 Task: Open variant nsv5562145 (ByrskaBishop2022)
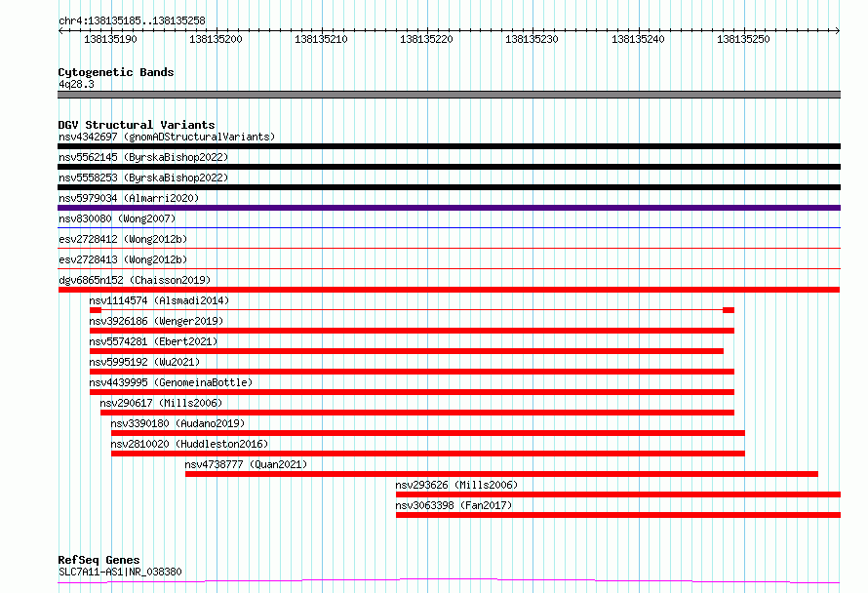tap(143, 157)
